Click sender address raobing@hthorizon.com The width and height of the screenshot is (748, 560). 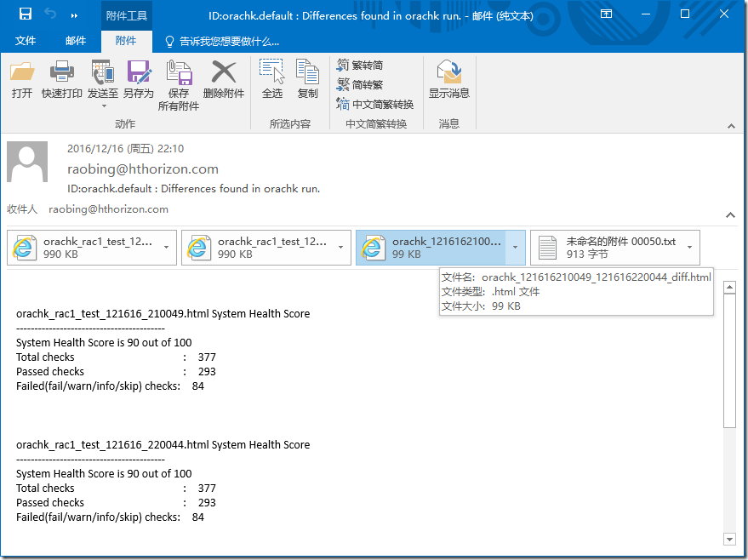[x=142, y=169]
